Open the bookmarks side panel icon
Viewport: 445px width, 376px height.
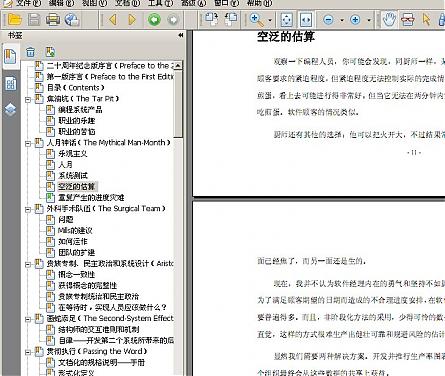tap(10, 56)
